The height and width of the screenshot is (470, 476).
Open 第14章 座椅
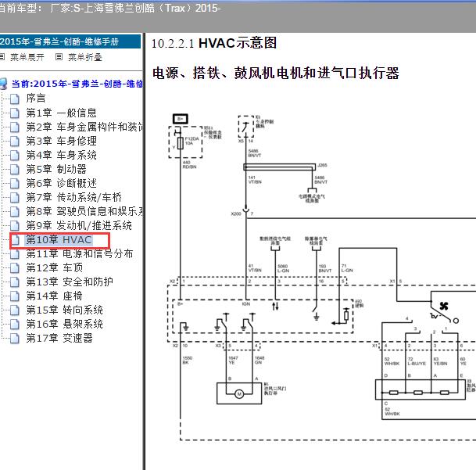pos(55,296)
